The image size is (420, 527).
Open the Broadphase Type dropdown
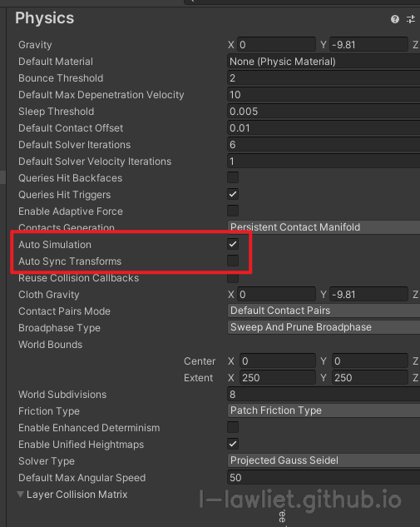point(324,327)
